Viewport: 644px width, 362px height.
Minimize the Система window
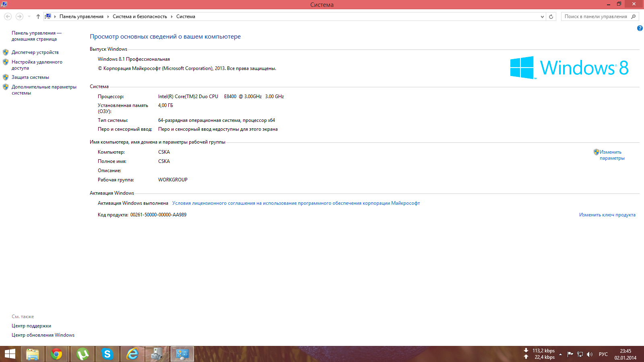pyautogui.click(x=608, y=4)
